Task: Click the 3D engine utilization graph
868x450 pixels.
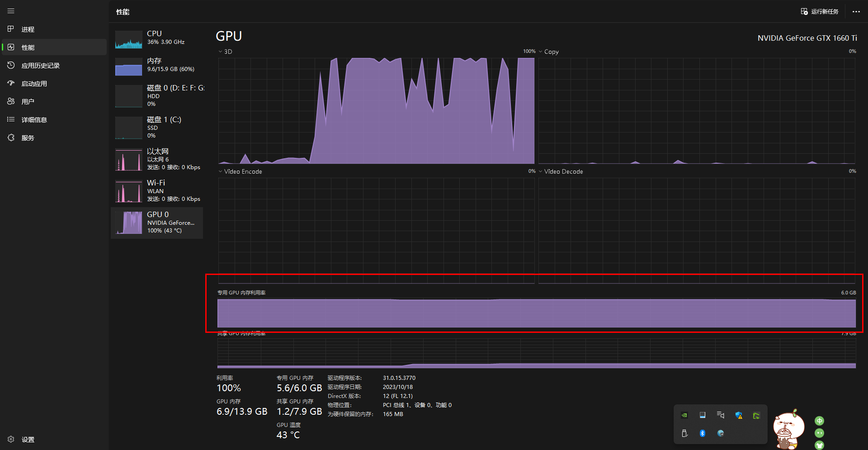Action: (x=376, y=111)
